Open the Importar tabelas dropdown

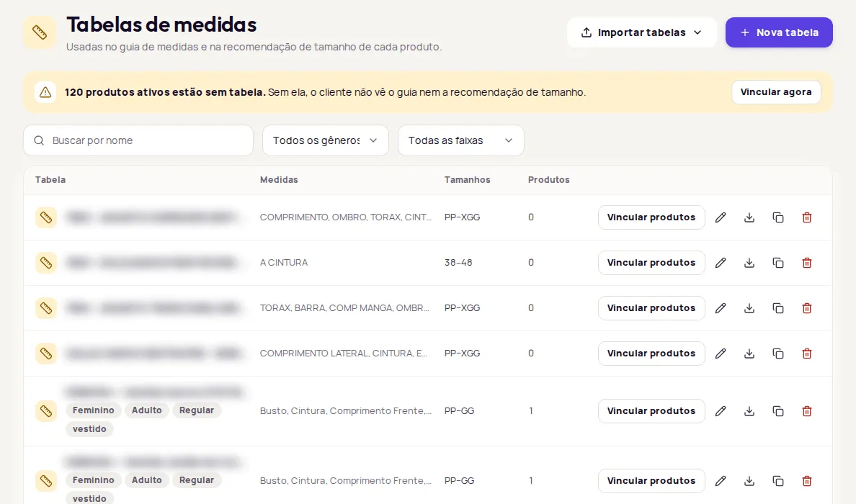[641, 32]
